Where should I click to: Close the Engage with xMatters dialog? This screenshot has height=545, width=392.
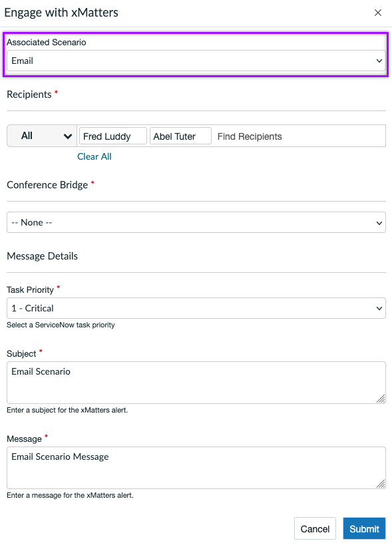[378, 13]
